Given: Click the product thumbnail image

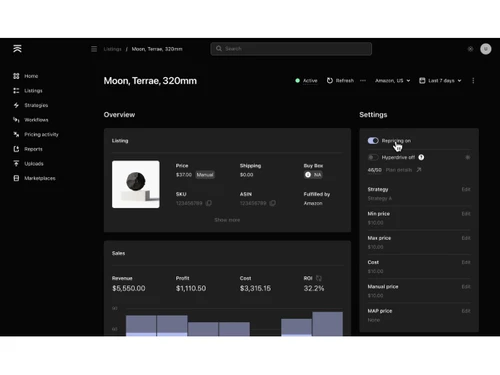Looking at the screenshot, I should 136,184.
